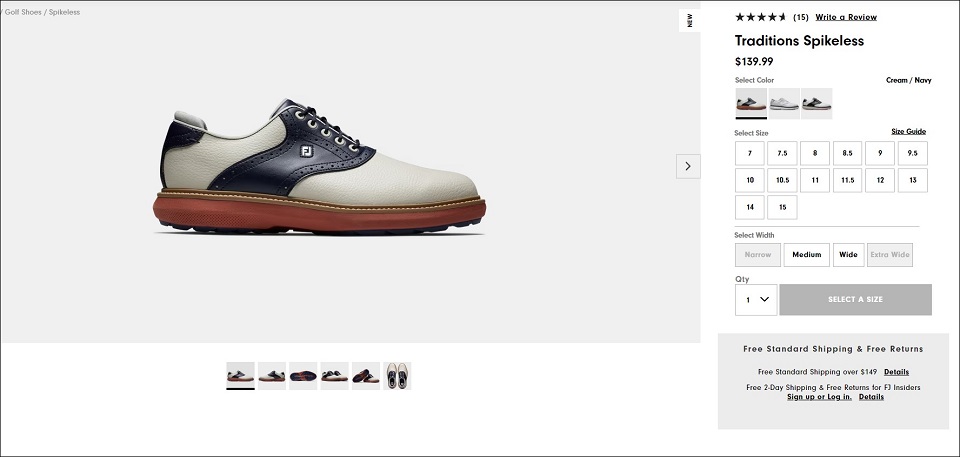Open Sign up or Log in link

pyautogui.click(x=819, y=397)
